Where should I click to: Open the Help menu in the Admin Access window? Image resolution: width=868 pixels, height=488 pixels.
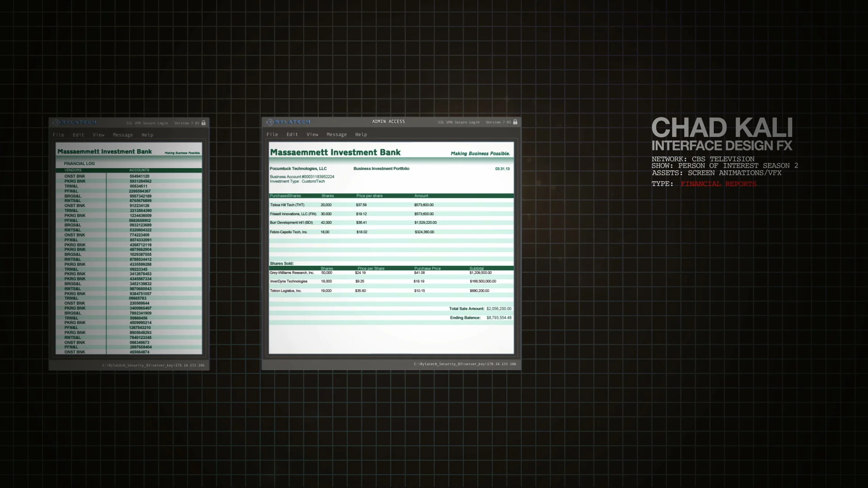(361, 135)
